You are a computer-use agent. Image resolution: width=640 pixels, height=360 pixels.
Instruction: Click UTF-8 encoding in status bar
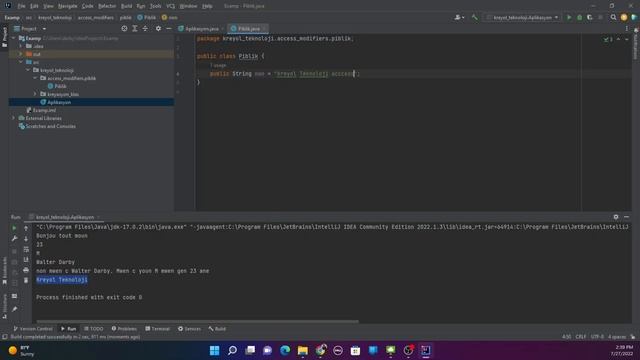click(x=597, y=337)
